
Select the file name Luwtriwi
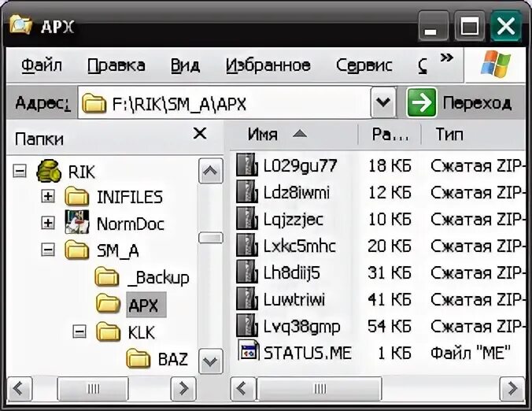click(x=294, y=300)
